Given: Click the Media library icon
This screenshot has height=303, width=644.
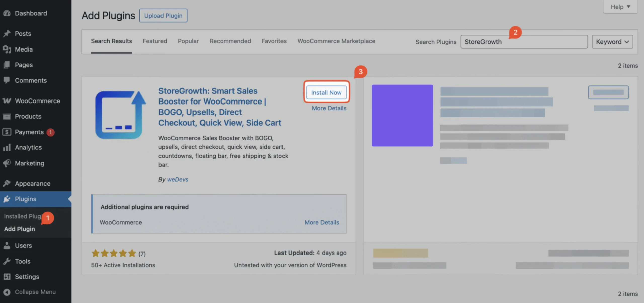Looking at the screenshot, I should point(7,49).
